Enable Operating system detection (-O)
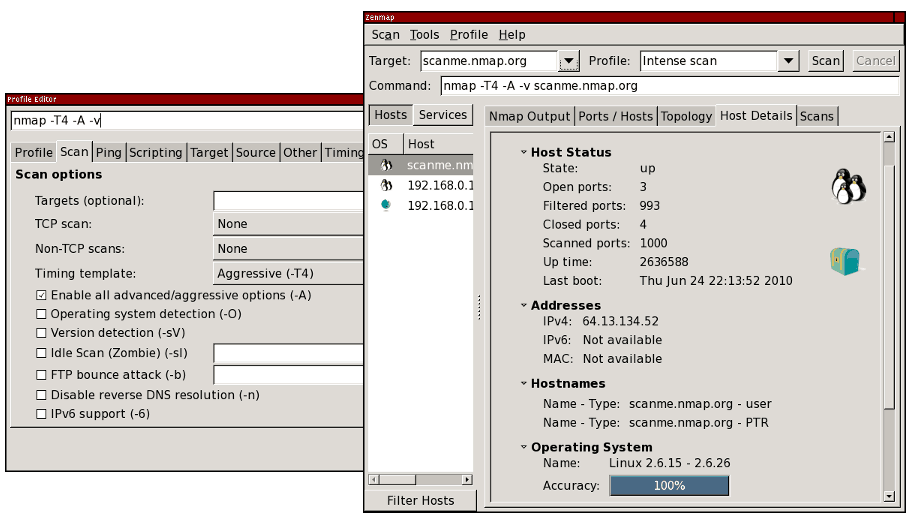 41,314
